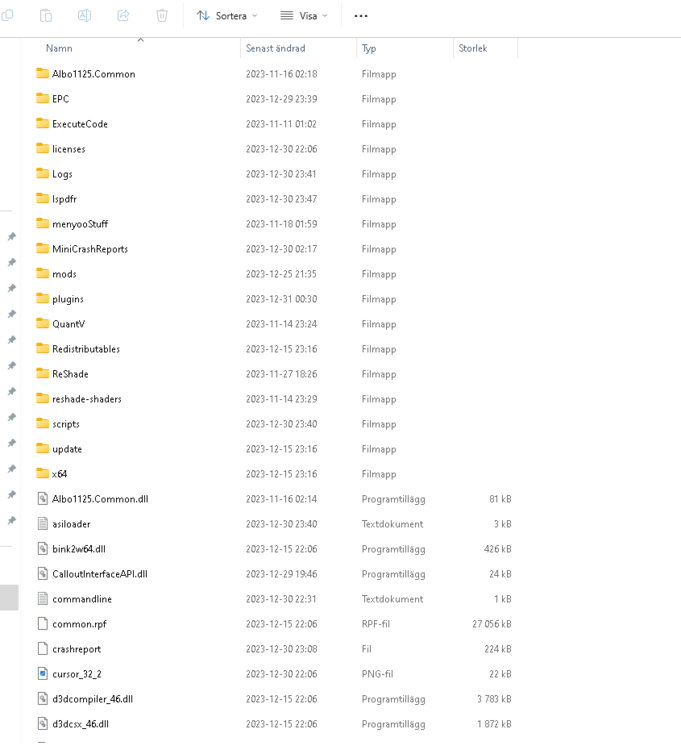
Task: Select the scripts folder icon
Action: (43, 423)
